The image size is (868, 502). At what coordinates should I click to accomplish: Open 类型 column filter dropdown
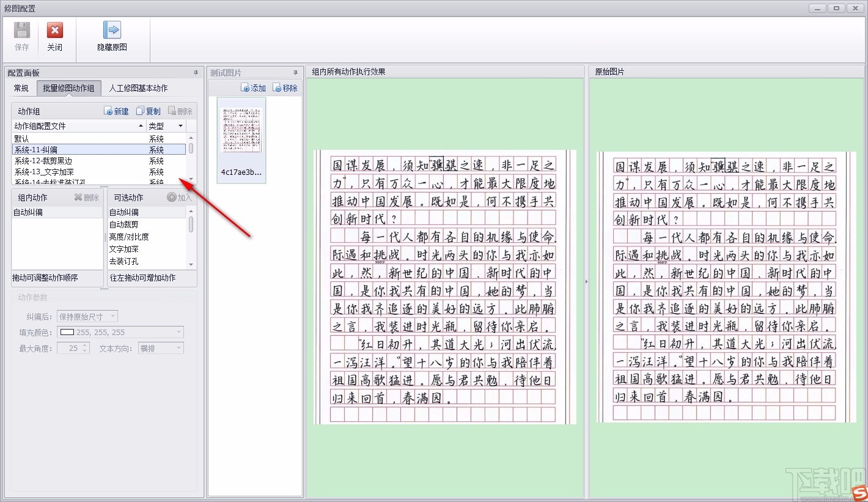[x=180, y=126]
